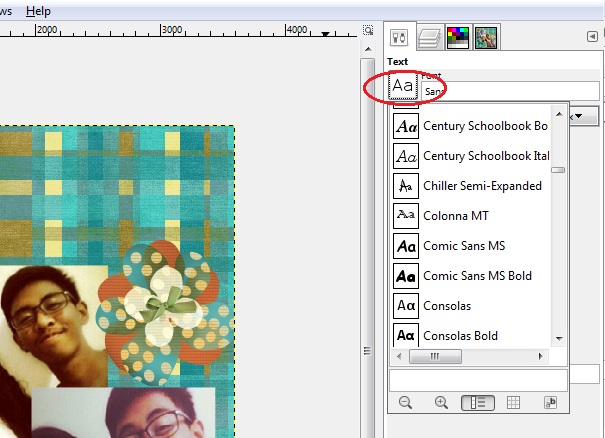Select Century Schoolbook Bold font preview icon

pos(406,126)
